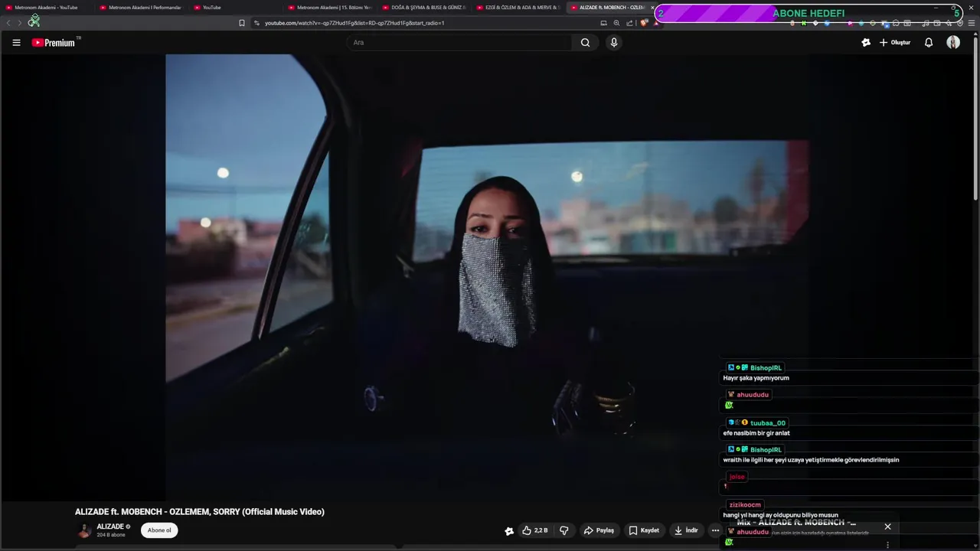
Task: Bookmark this page via bookmark icon
Action: click(x=242, y=23)
